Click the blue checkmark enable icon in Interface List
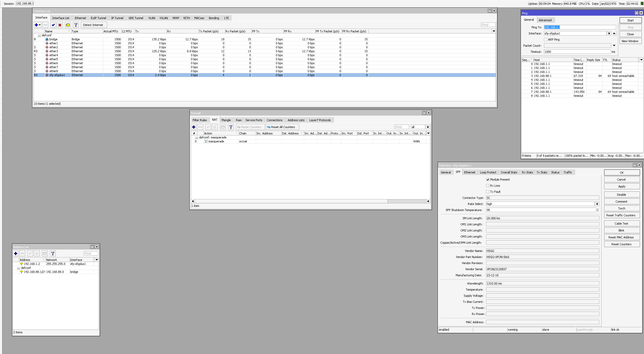 point(53,25)
